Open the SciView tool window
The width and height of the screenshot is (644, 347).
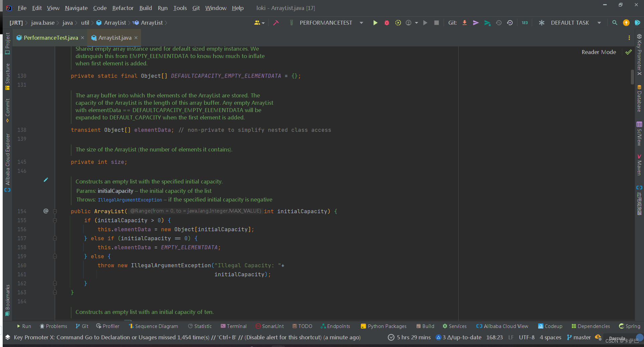[x=639, y=134]
